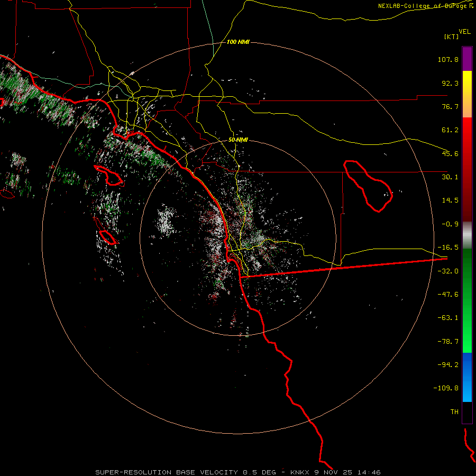Click the -109.8 velocity scale value
This screenshot has width=476, height=476.
(446, 388)
